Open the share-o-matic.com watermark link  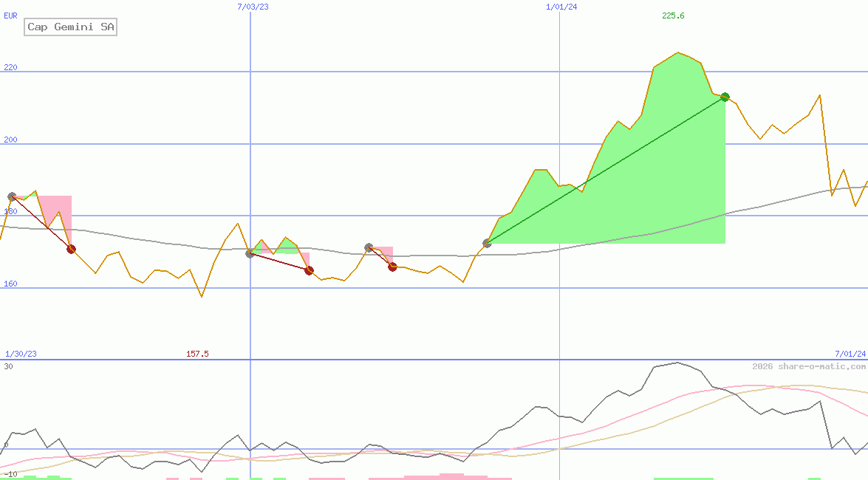click(x=808, y=366)
